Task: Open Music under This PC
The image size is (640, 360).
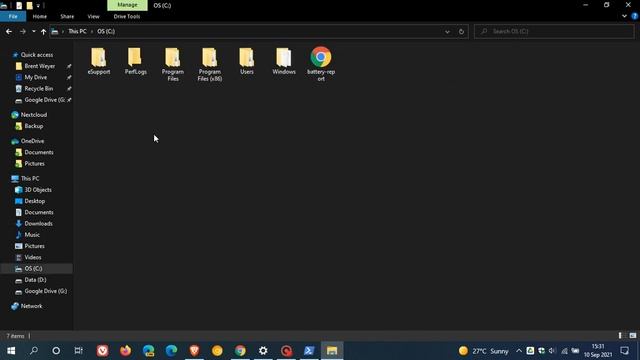Action: pos(32,235)
